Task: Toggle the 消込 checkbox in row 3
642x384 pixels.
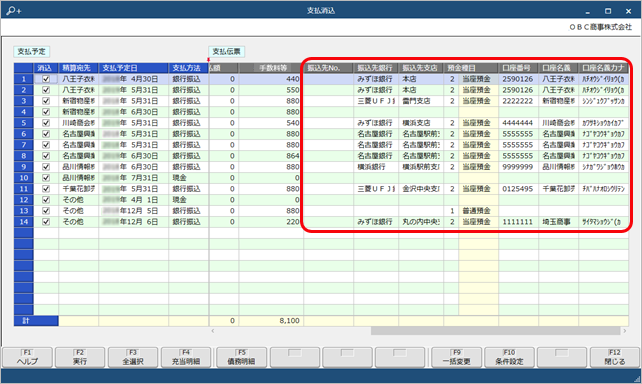Action: [x=46, y=101]
